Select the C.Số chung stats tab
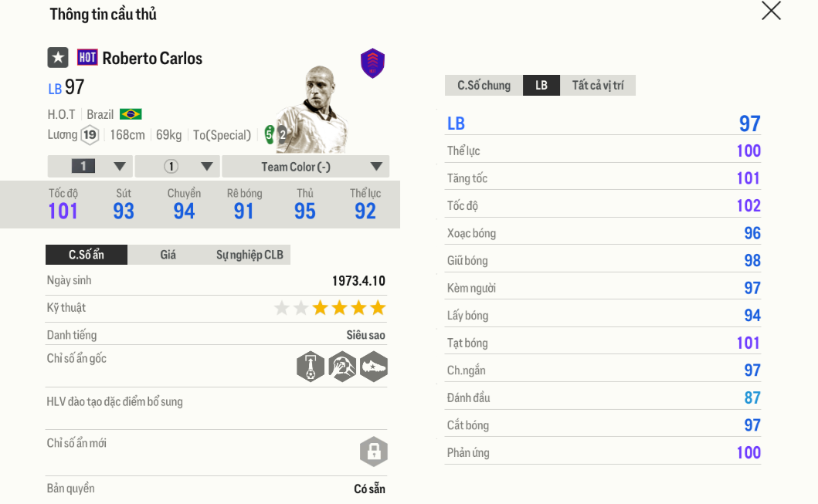This screenshot has height=504, width=818. click(484, 85)
